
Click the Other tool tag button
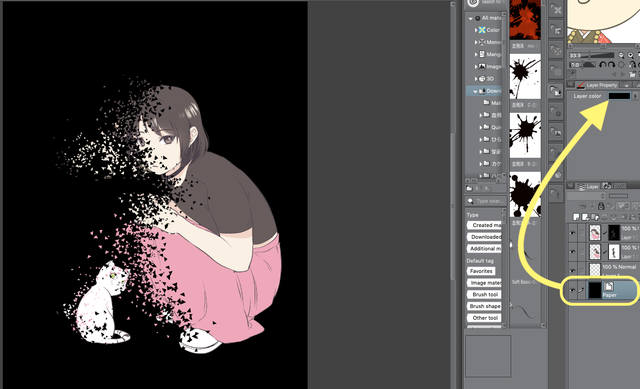click(x=484, y=318)
